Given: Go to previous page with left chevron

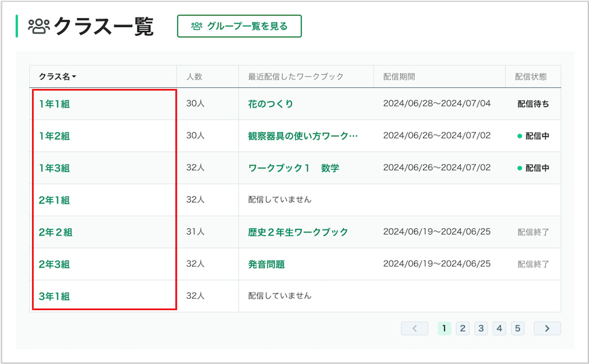Looking at the screenshot, I should coord(415,328).
